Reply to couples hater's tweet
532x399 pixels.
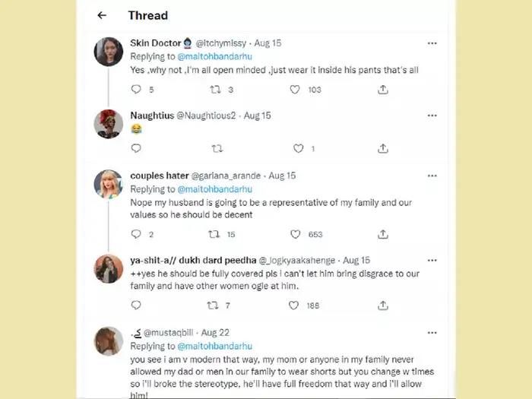136,235
